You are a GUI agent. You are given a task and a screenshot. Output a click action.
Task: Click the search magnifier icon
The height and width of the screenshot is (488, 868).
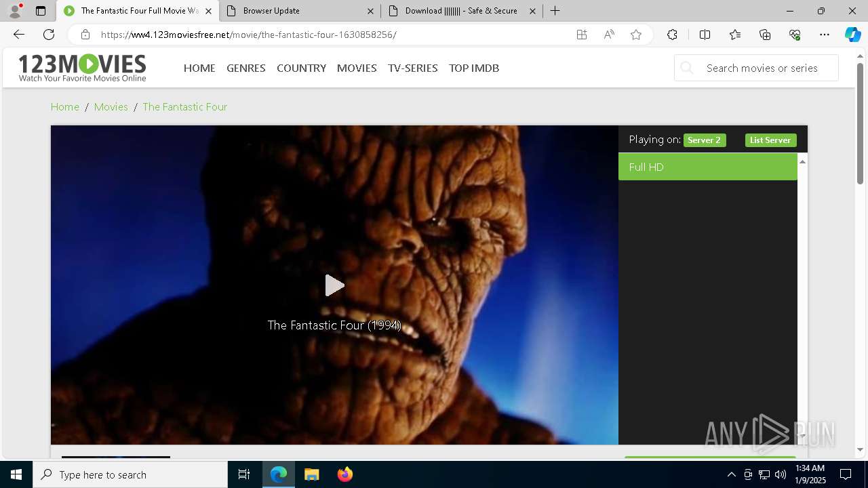tap(687, 68)
